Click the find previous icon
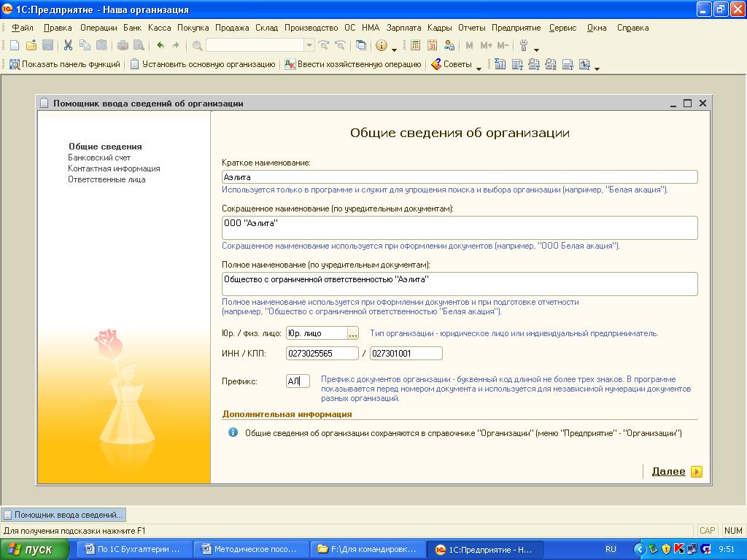 340,45
